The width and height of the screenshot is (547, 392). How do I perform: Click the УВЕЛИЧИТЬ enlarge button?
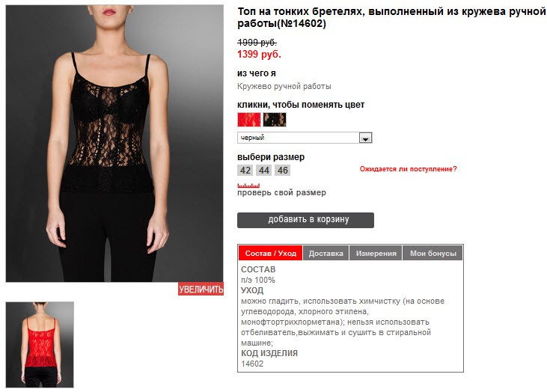[x=201, y=289]
